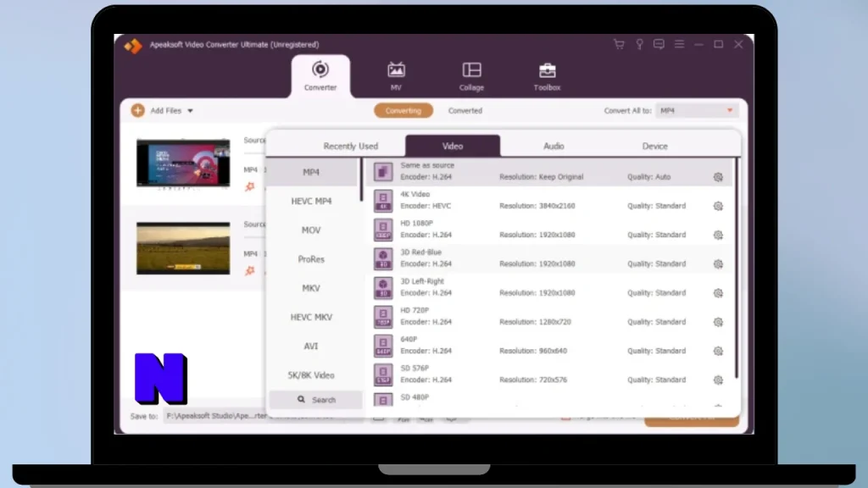Viewport: 868px width, 488px height.
Task: Open the Toolbox tab
Action: click(x=547, y=76)
